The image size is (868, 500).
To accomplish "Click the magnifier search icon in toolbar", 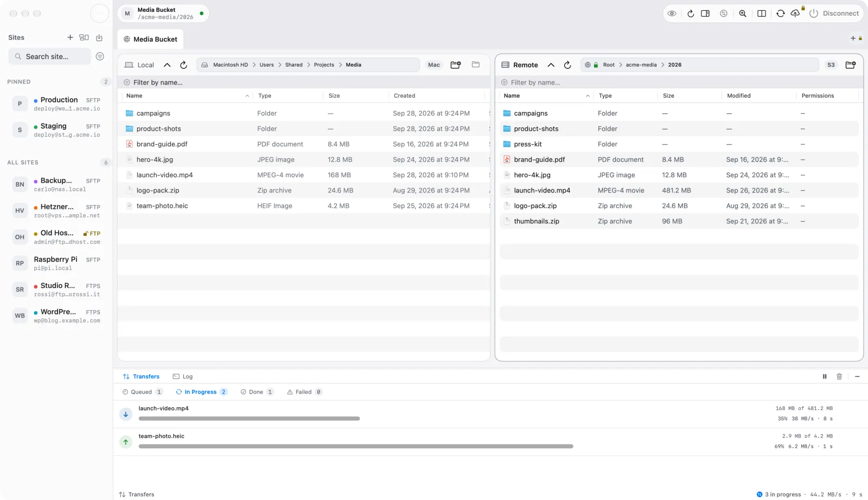I will click(x=743, y=14).
